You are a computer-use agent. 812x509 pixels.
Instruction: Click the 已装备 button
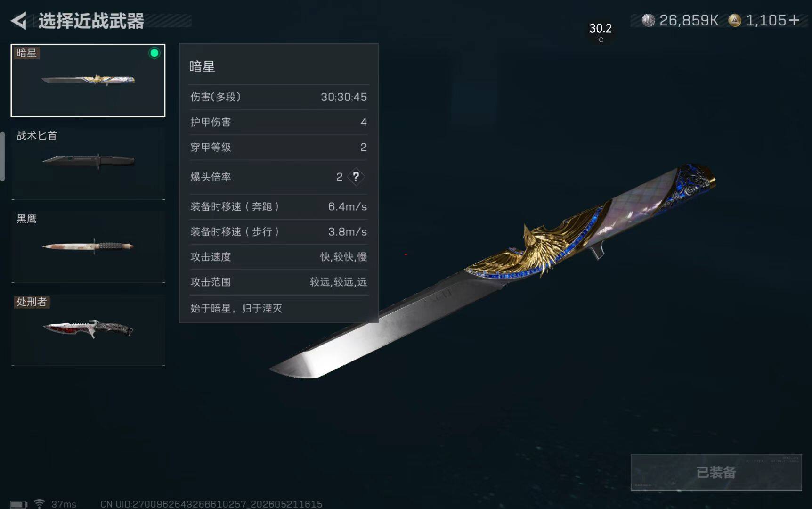(716, 472)
